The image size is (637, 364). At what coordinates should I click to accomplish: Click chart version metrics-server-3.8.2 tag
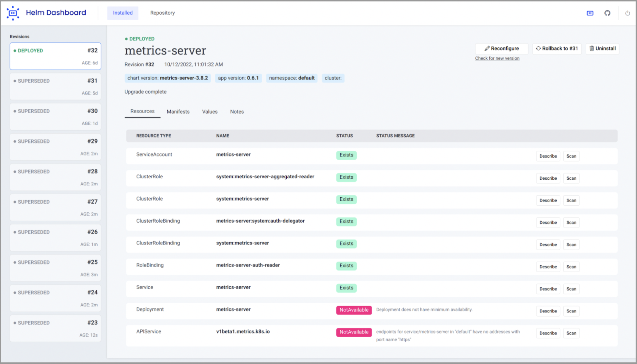[168, 78]
